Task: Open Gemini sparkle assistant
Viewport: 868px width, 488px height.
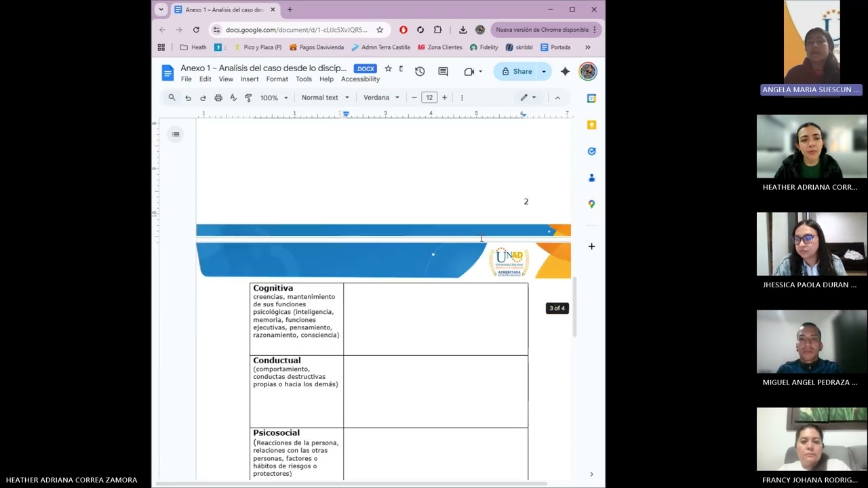Action: coord(565,71)
